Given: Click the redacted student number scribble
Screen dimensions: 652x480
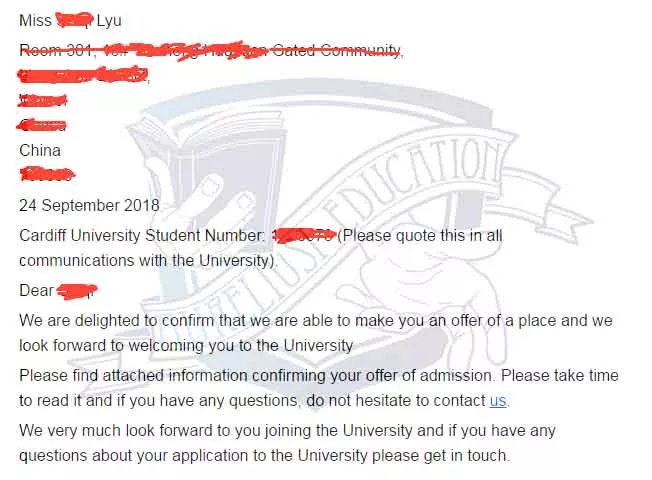Looking at the screenshot, I should (x=304, y=235).
